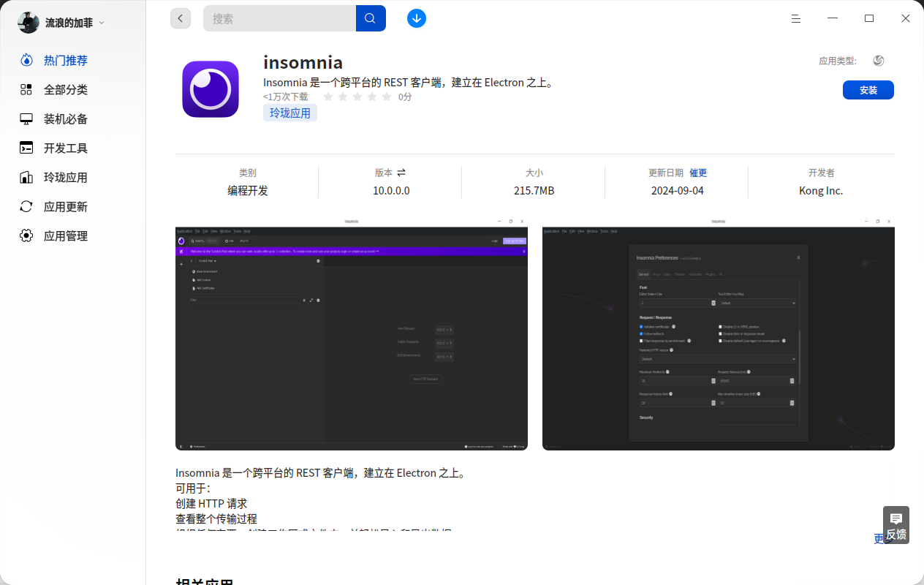The height and width of the screenshot is (585, 924).
Task: Click the user avatar picture
Action: (29, 23)
